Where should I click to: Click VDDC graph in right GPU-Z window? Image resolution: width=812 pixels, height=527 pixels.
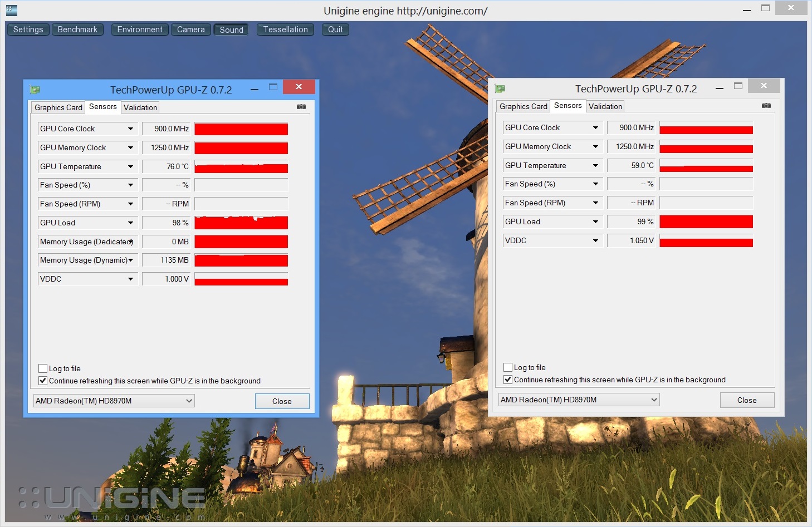706,240
